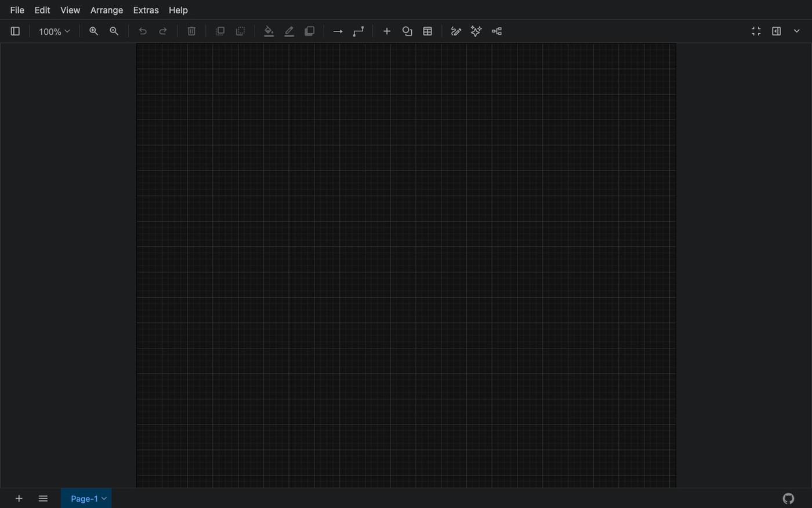The width and height of the screenshot is (812, 508).
Task: Click the To Back icon
Action: (240, 31)
